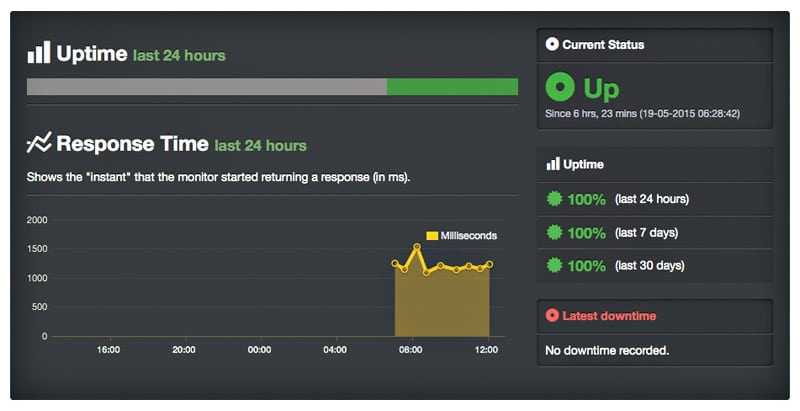Click the 00:00 x-axis label

(x=259, y=350)
